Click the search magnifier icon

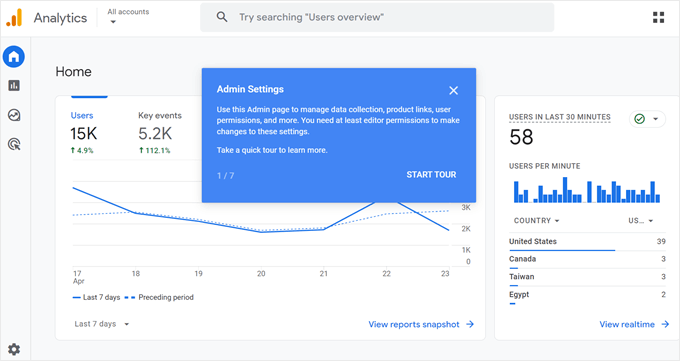[x=222, y=17]
